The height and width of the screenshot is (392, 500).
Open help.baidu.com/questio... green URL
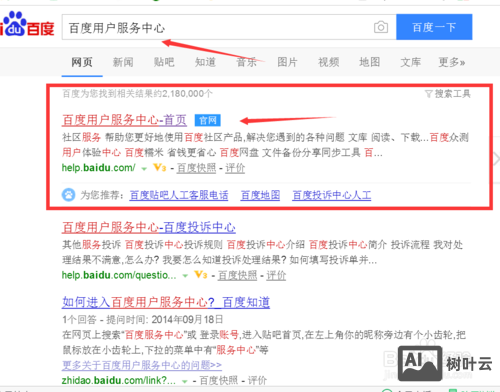coord(119,275)
